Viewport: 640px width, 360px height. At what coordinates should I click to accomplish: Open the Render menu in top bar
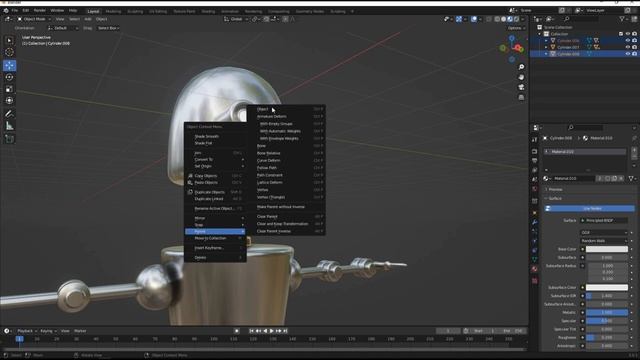[x=40, y=11]
